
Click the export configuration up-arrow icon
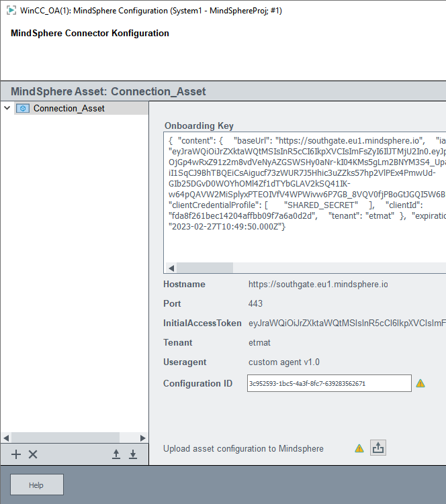[x=116, y=454]
